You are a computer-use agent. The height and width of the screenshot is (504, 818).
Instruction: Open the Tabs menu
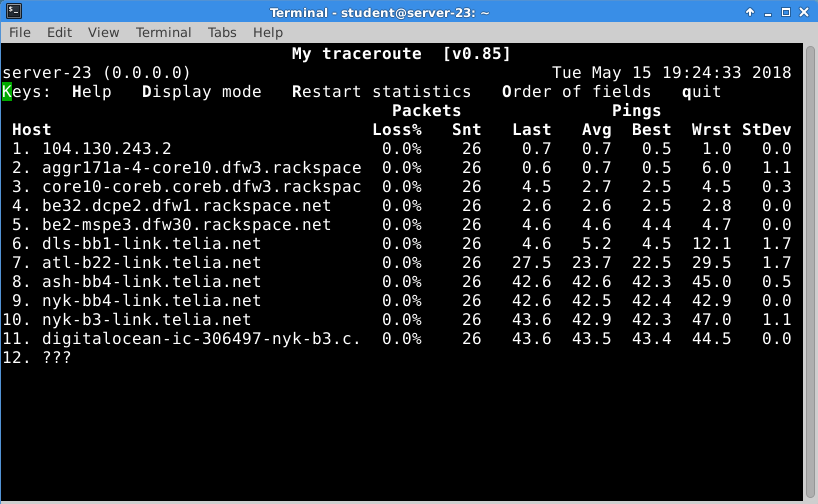(x=222, y=32)
